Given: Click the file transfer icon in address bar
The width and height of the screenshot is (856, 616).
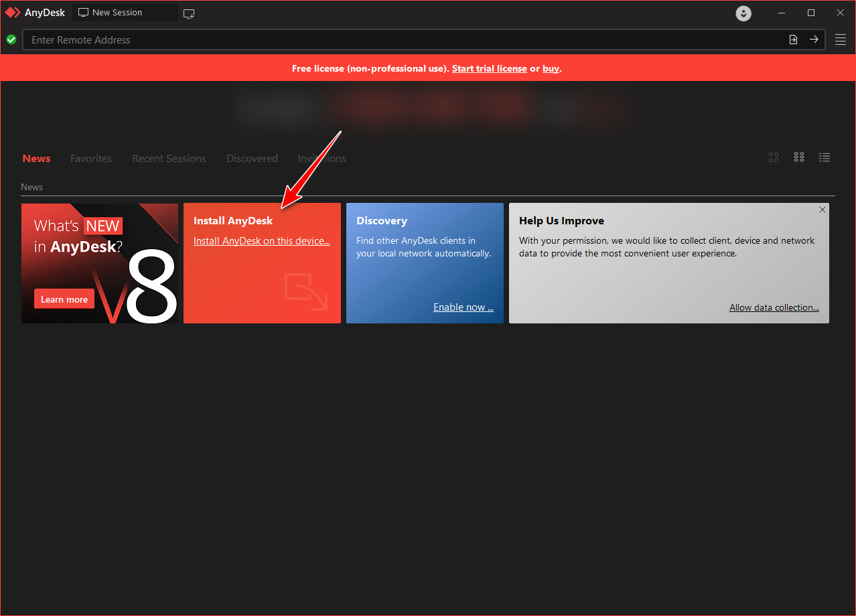Looking at the screenshot, I should (793, 40).
